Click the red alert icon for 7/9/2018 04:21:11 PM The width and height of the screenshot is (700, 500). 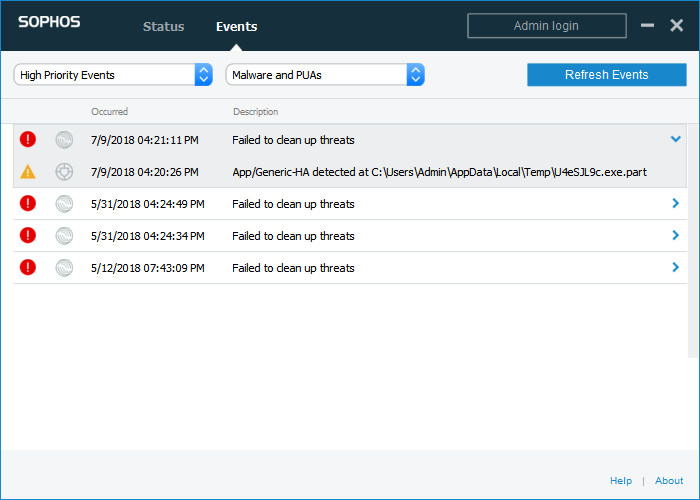28,139
